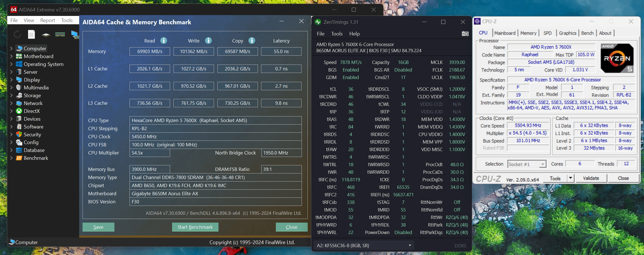Expand the Server tree node
The image size is (644, 255).
coord(11,72)
